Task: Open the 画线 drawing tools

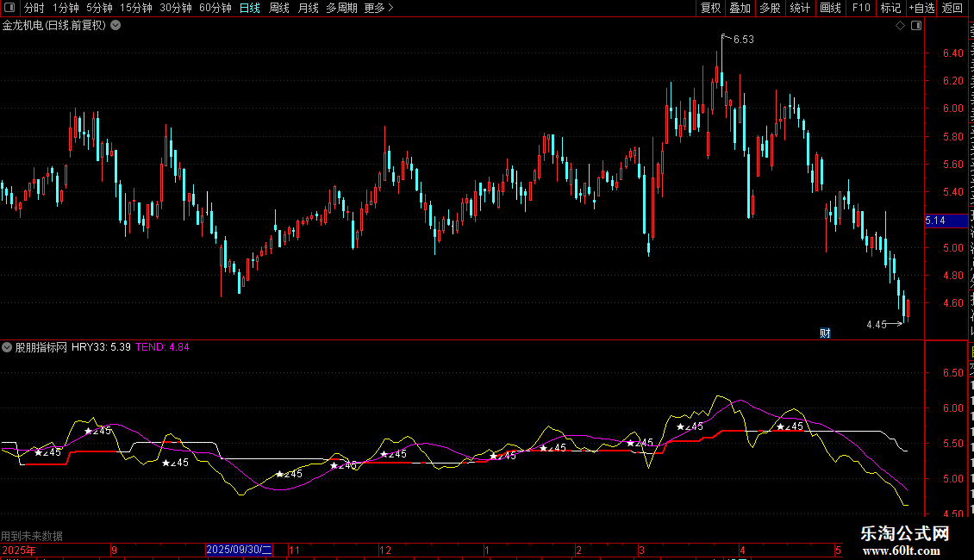Action: [x=830, y=8]
